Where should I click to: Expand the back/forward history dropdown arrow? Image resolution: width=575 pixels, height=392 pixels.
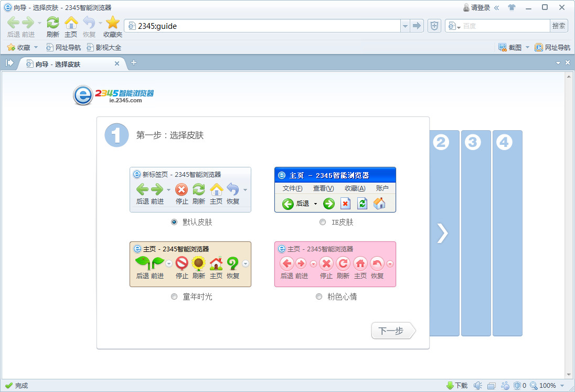coord(39,23)
